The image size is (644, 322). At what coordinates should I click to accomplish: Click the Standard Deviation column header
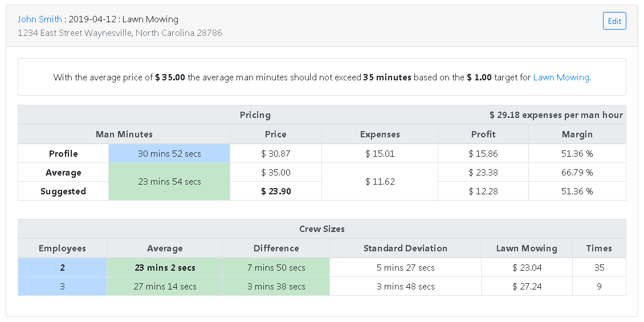click(405, 248)
